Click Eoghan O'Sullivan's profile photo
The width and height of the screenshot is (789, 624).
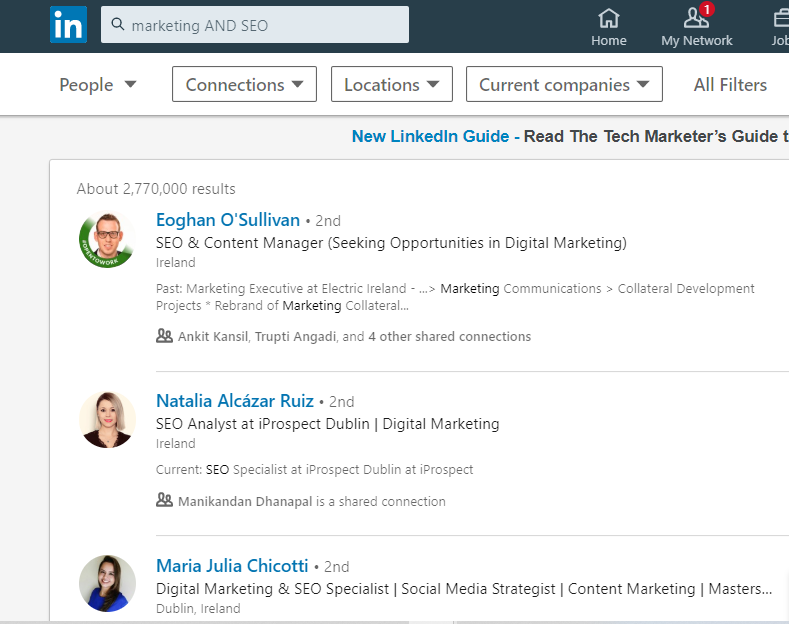tap(107, 241)
